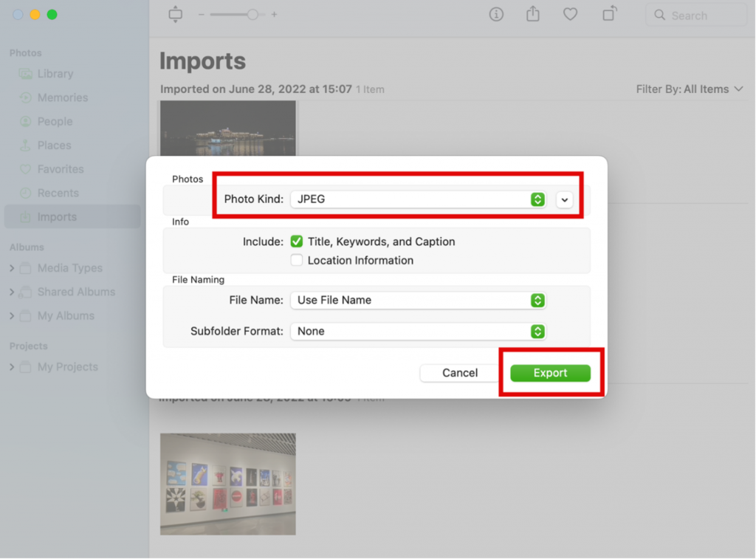Click the Rotate icon in the toolbar
The image size is (756, 559).
[609, 14]
